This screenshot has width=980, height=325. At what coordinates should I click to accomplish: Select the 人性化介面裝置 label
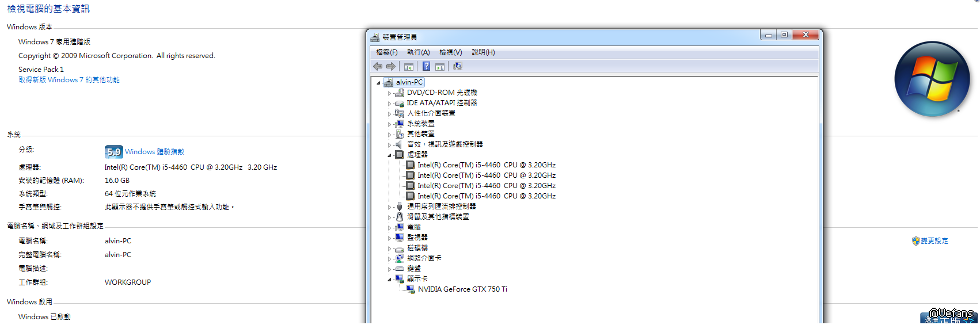(x=431, y=113)
